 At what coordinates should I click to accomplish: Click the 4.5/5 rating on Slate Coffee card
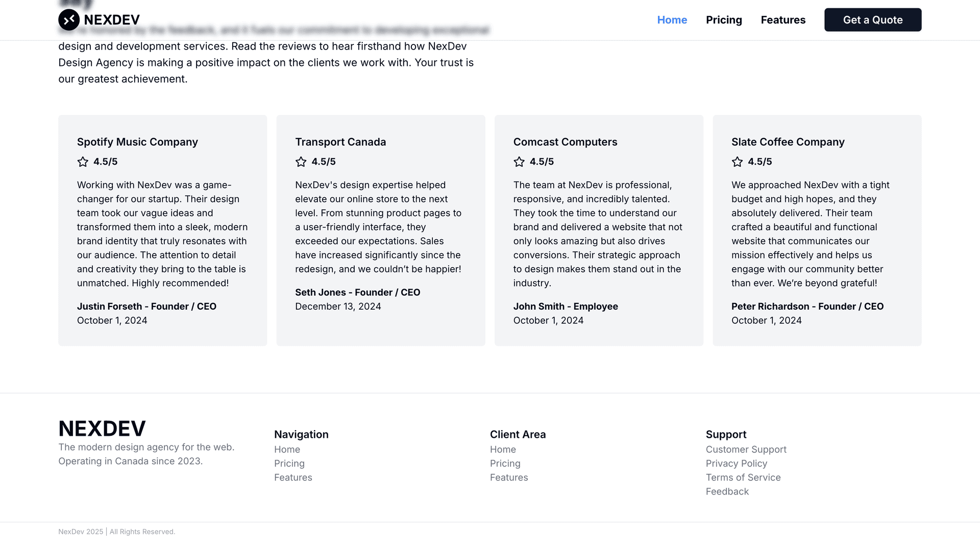760,162
